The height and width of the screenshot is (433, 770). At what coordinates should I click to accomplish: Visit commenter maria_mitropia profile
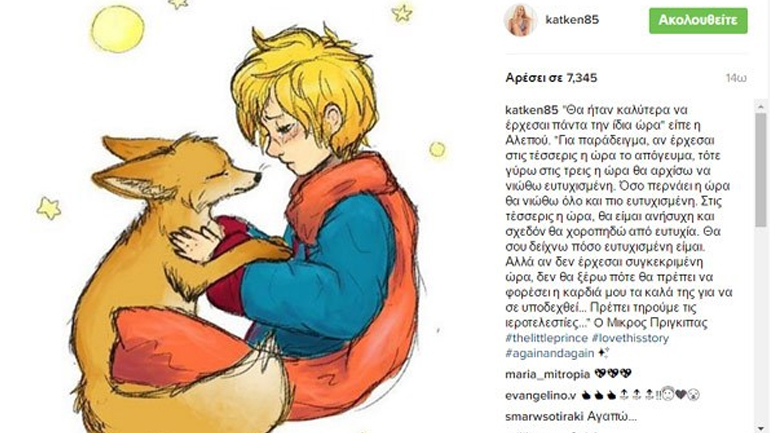(548, 374)
